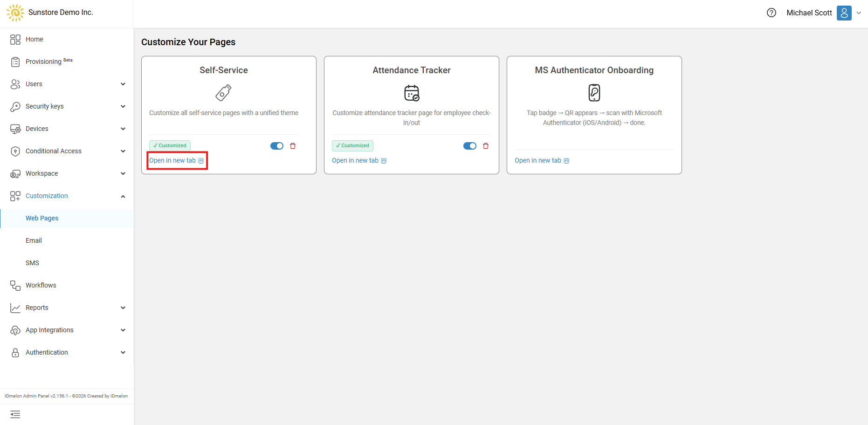
Task: Click the Devices monitor icon
Action: point(15,129)
